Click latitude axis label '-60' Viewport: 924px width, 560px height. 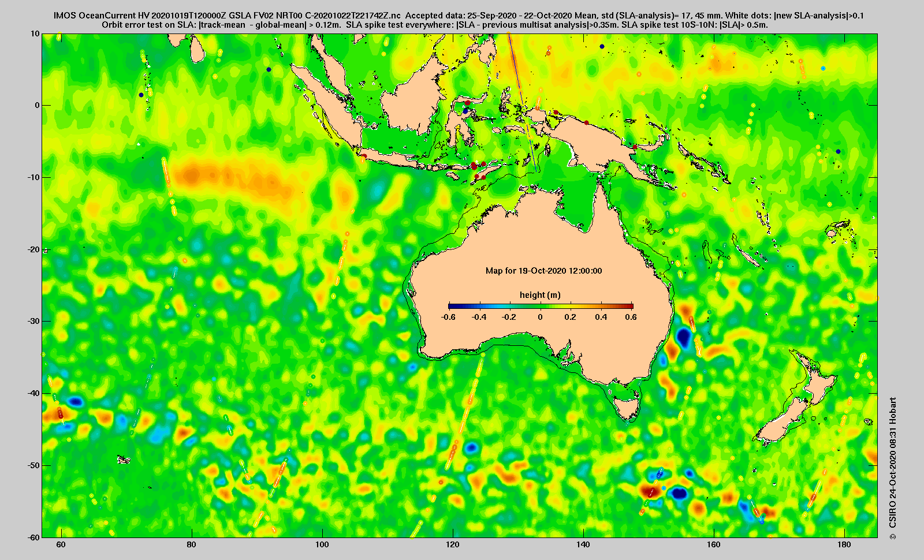(33, 537)
